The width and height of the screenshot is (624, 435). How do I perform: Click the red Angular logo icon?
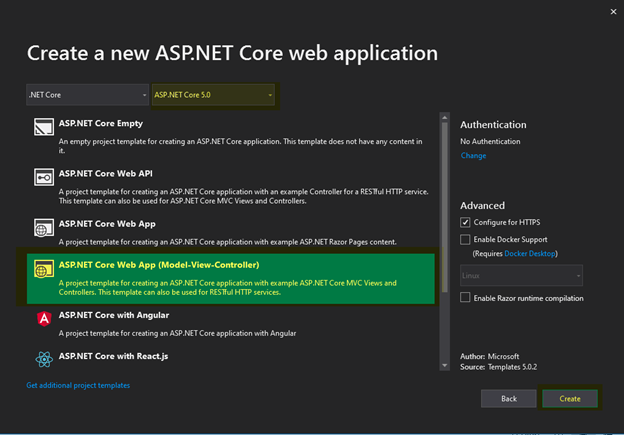43,319
